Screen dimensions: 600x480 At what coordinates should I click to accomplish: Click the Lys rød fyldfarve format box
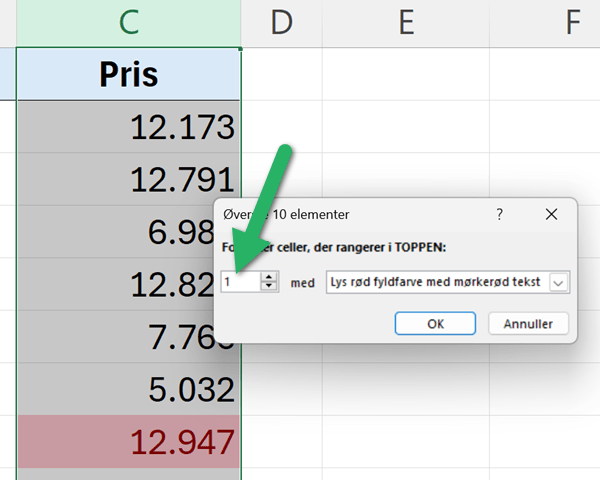[436, 283]
